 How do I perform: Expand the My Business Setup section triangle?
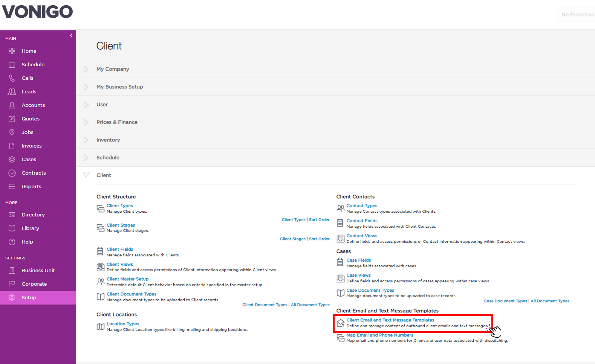[86, 87]
